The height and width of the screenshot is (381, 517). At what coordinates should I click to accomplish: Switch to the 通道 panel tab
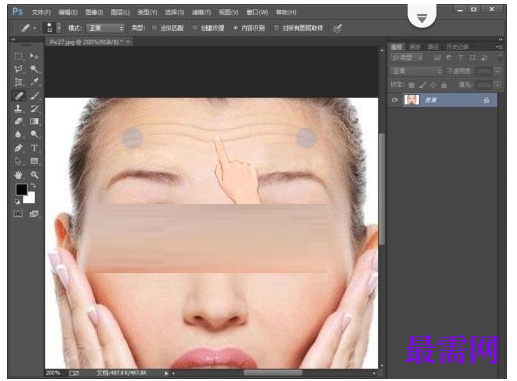(415, 47)
